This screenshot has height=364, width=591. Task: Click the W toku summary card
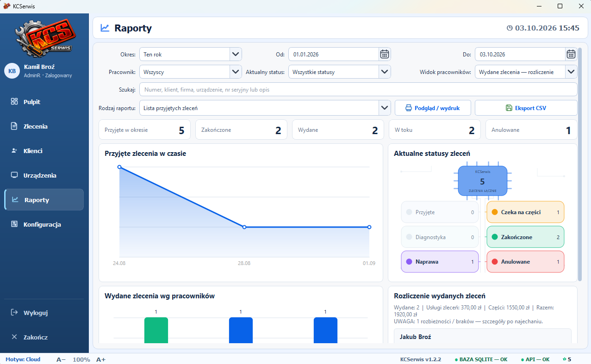coord(435,130)
